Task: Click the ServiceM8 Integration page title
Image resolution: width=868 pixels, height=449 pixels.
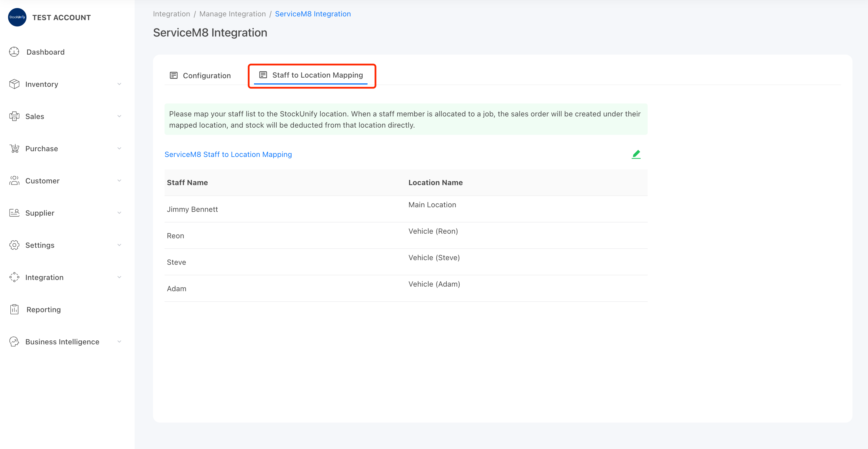Action: click(210, 33)
